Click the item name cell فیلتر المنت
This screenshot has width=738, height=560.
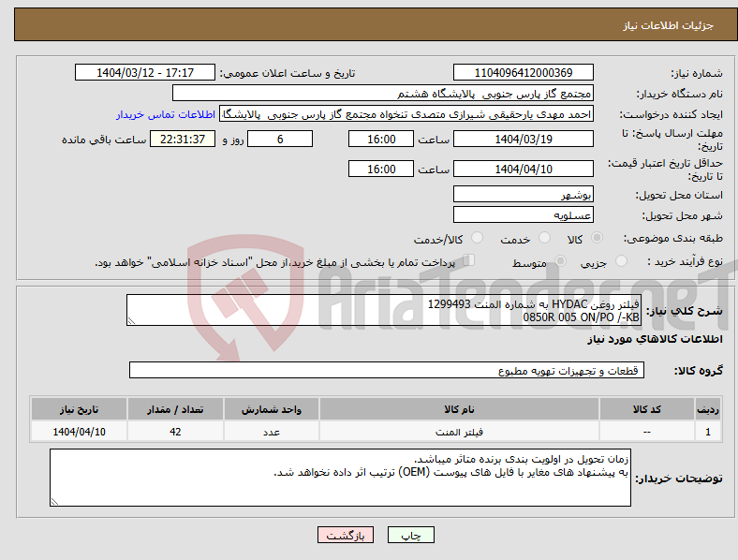pyautogui.click(x=459, y=432)
